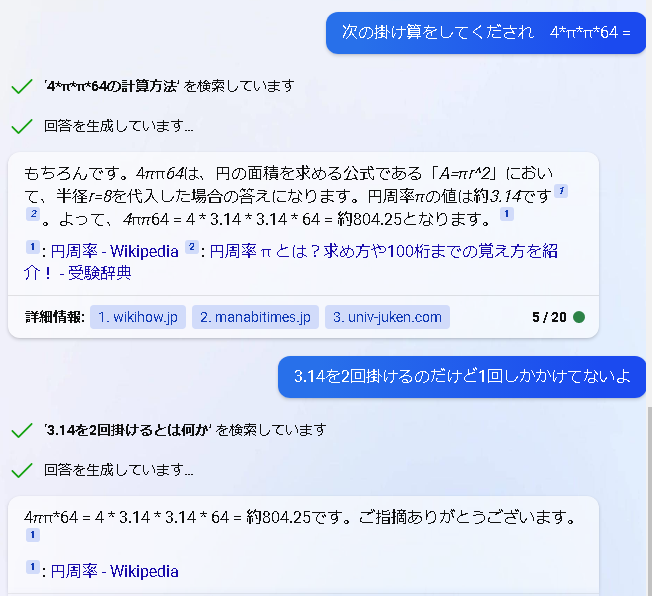Click the vertical scrollbar at the right edge
This screenshot has width=652, height=596.
pos(649,499)
